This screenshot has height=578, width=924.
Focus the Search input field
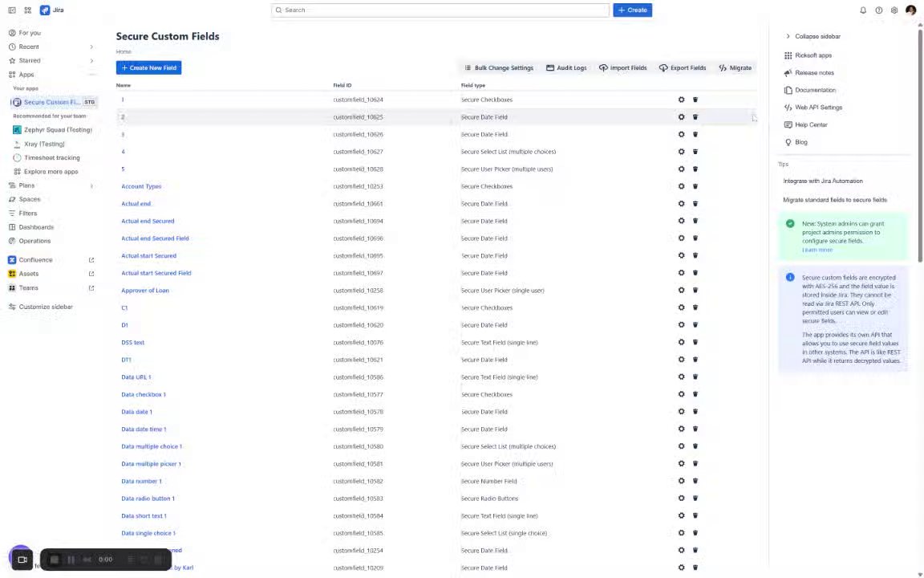tap(440, 10)
